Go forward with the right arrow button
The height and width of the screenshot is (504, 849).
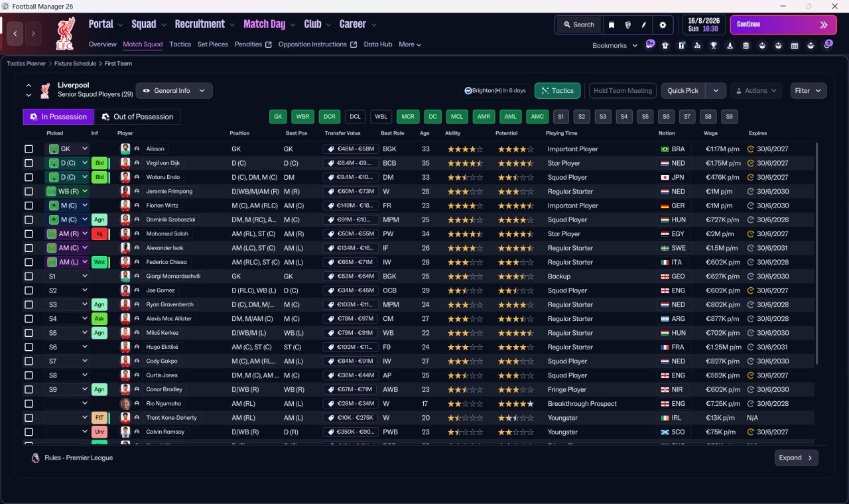(33, 33)
